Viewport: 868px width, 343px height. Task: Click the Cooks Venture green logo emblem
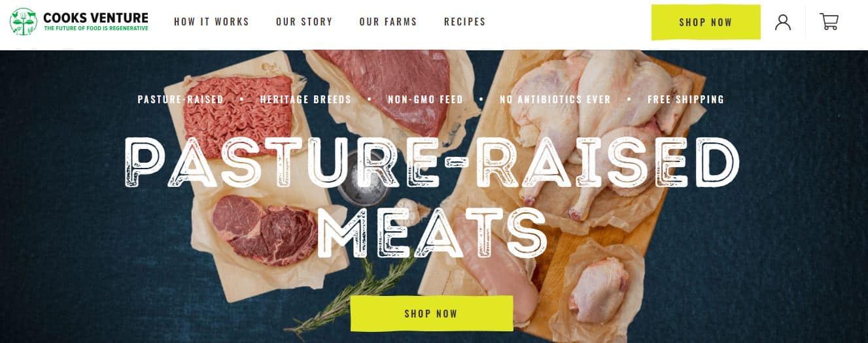coord(24,22)
